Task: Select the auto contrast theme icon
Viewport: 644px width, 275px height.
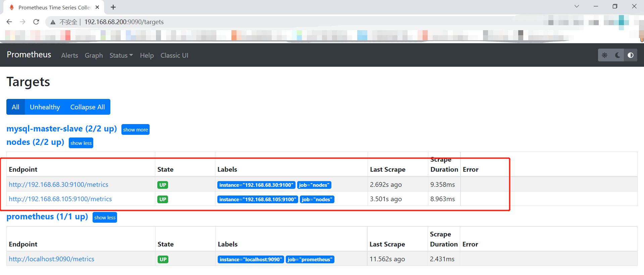Action: coord(631,55)
